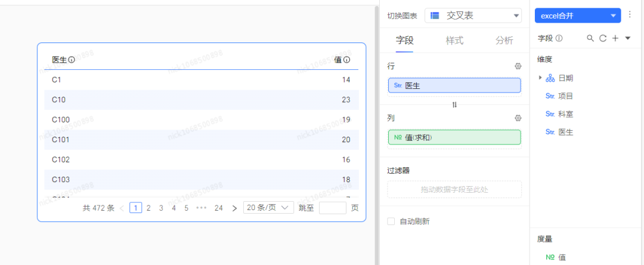Add a new field with the plus icon
This screenshot has width=644, height=265.
(615, 38)
